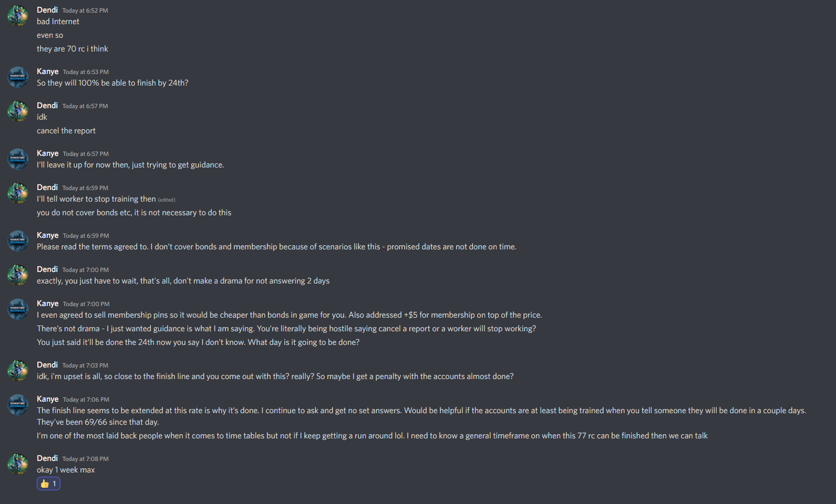The height and width of the screenshot is (504, 836).
Task: Click Kanye's avatar at 'I'll leave it up' message
Action: click(18, 159)
